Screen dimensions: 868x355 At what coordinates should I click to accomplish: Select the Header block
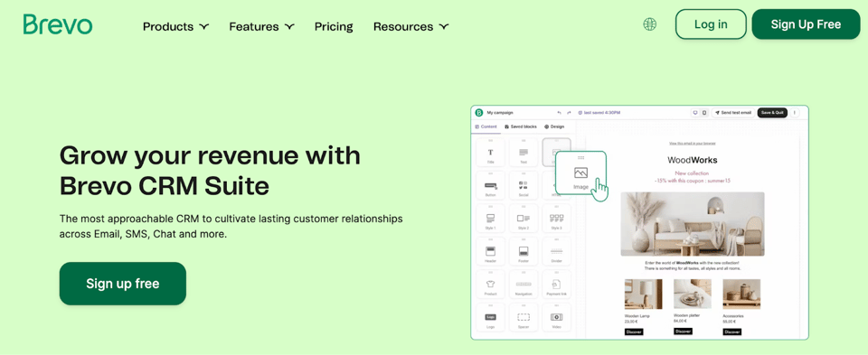[490, 251]
